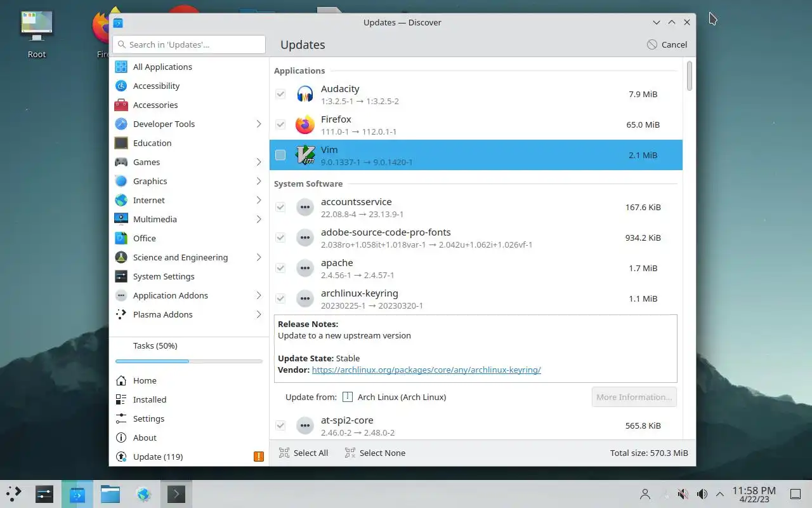Click the Settings sliders icon

[121, 418]
